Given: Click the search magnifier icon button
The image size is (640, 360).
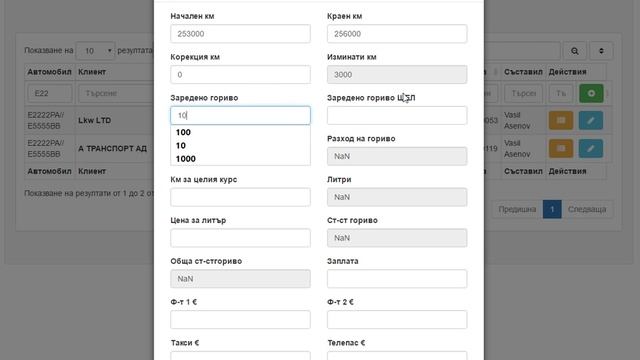Looking at the screenshot, I should [x=575, y=51].
